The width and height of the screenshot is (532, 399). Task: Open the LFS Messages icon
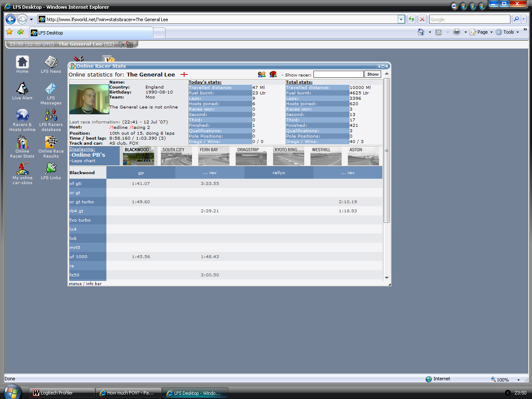pyautogui.click(x=51, y=94)
